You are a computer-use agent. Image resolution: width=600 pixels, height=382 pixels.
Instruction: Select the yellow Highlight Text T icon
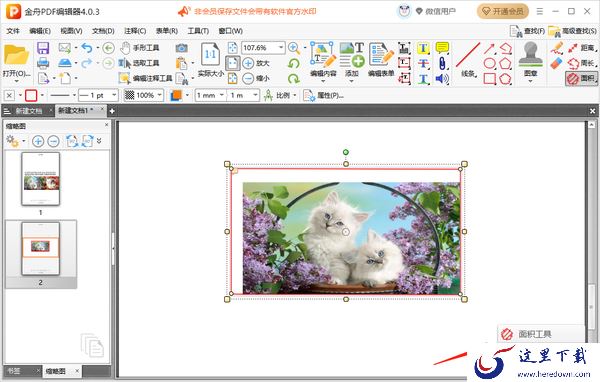pyautogui.click(x=423, y=48)
